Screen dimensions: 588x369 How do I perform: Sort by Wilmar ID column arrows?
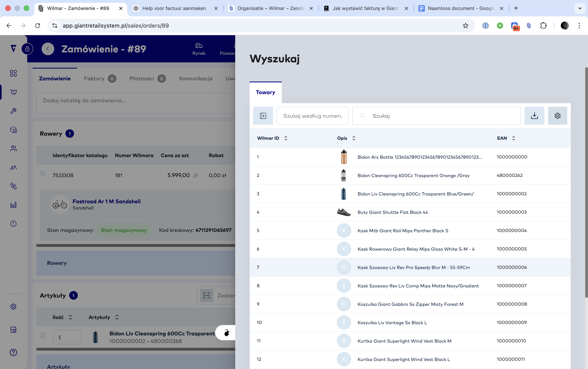286,138
